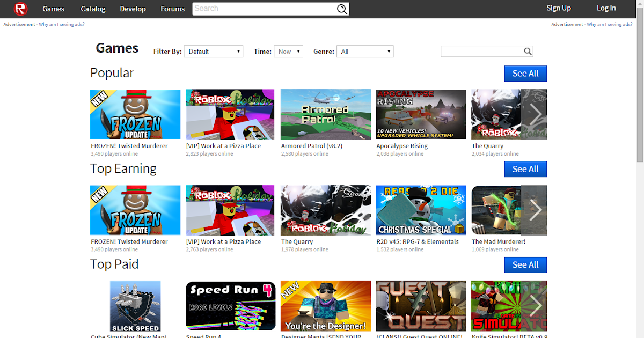Open the Cube Simulator Slick Speed thumbnail

click(x=135, y=306)
